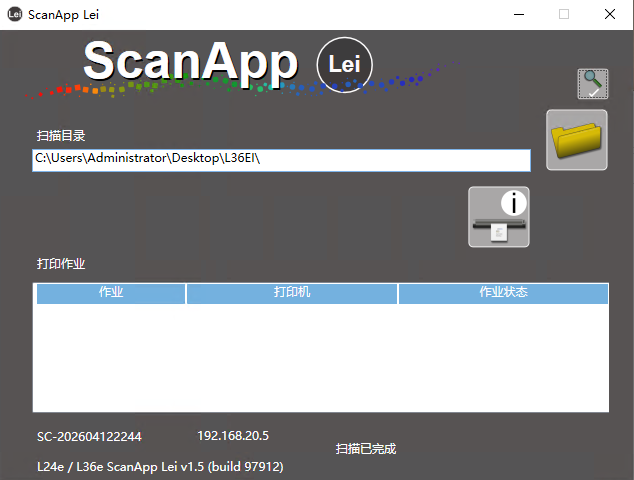Show scanner information via scanner info icon
Screen dimensions: 634x480
499,217
